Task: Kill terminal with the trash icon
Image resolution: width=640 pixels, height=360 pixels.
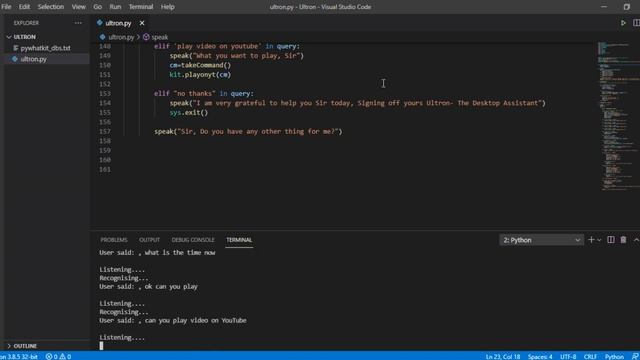Action: tap(623, 240)
